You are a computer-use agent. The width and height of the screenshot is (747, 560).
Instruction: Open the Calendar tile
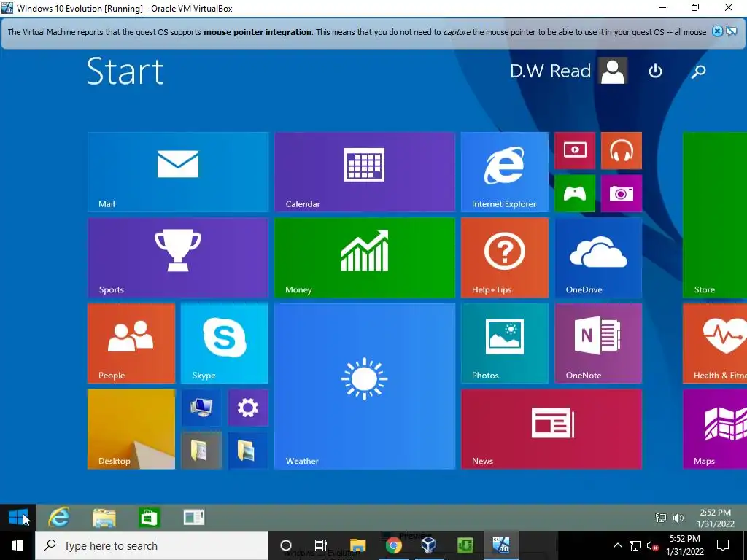click(365, 172)
